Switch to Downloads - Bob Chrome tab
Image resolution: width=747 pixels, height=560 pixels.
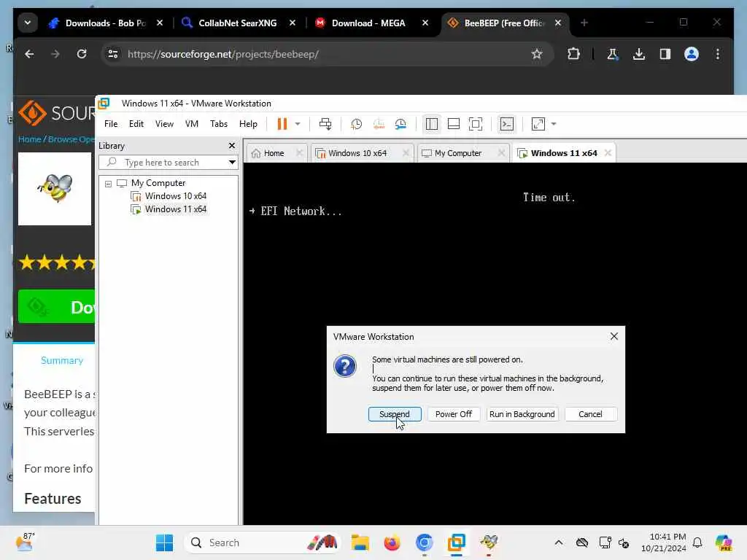[105, 23]
